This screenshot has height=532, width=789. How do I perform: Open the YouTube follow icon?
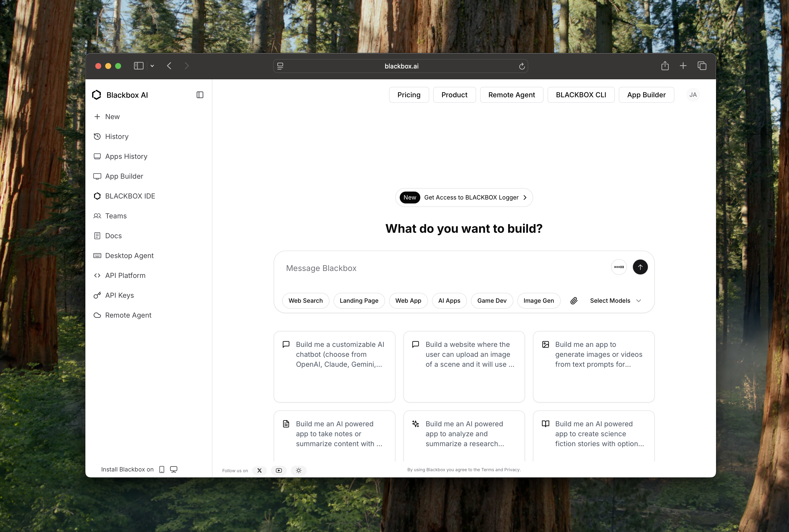pos(279,470)
